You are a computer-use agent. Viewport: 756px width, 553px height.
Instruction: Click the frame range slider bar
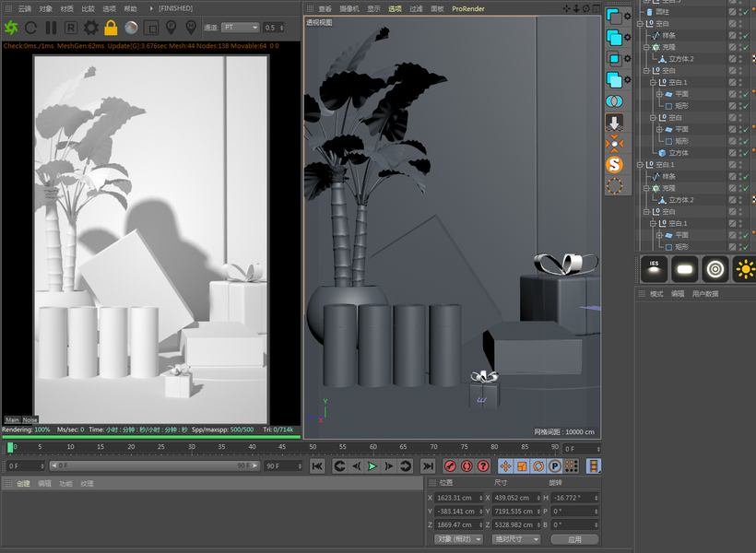click(x=155, y=465)
